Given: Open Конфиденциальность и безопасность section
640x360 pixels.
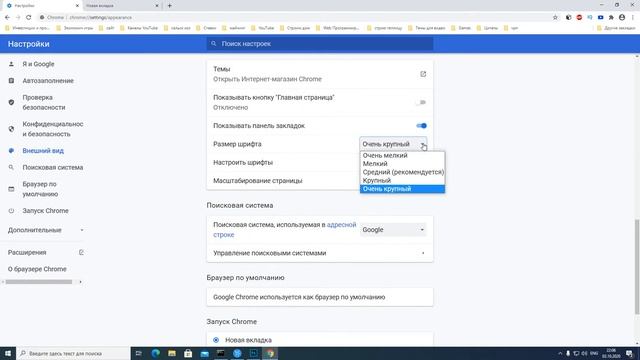Looking at the screenshot, I should click(x=53, y=129).
